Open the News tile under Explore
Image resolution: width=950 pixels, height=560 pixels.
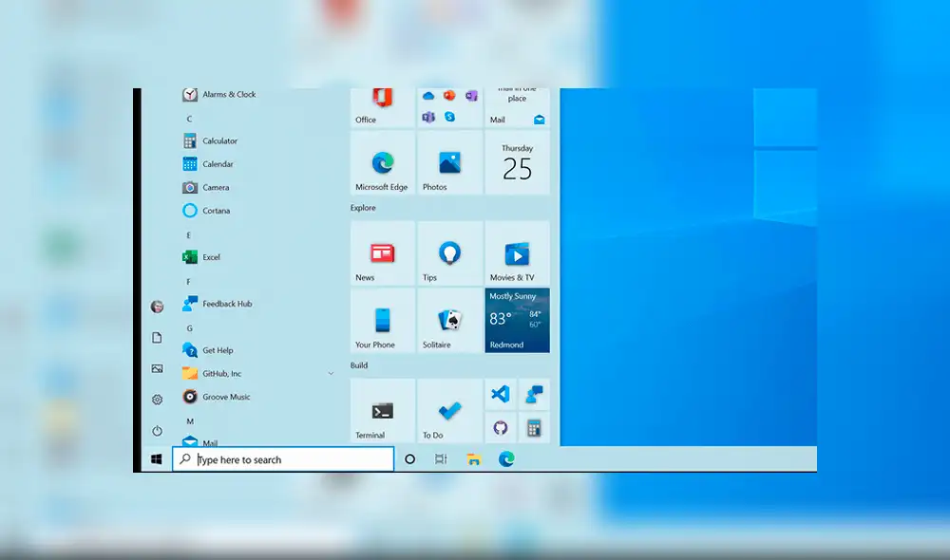tap(381, 253)
